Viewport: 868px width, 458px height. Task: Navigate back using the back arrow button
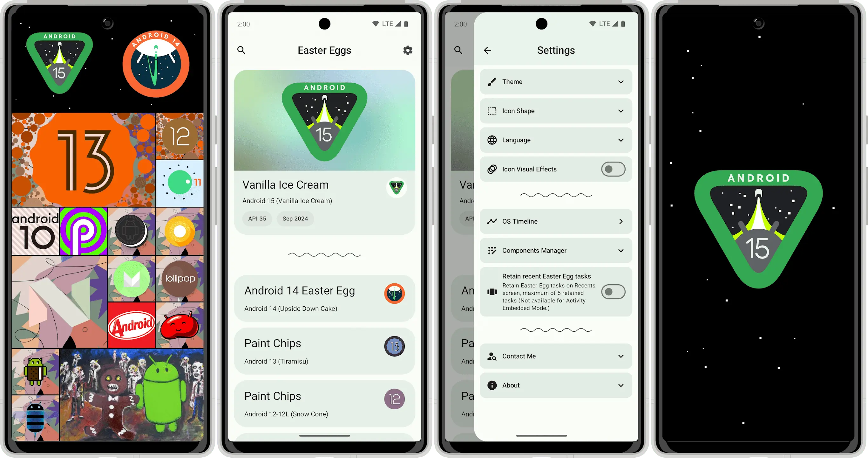487,50
